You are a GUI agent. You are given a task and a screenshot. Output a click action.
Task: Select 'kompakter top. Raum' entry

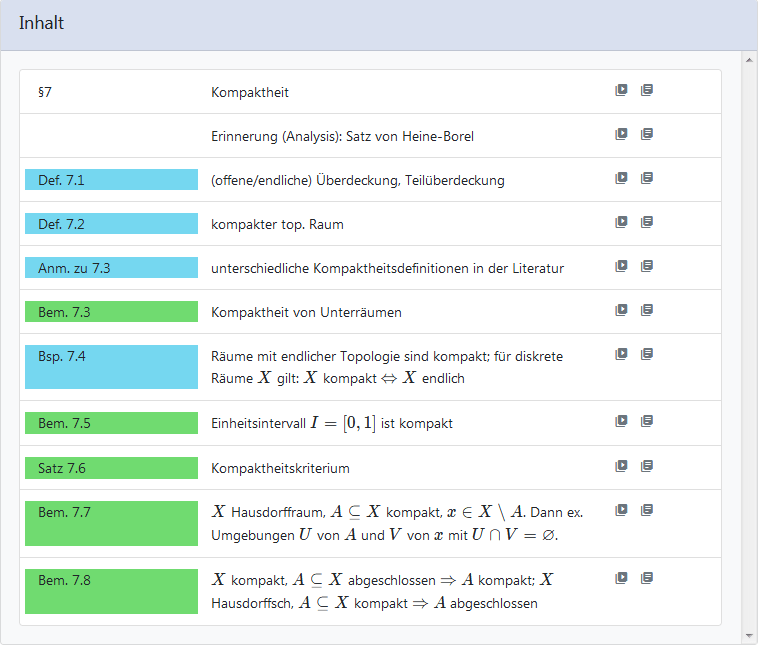point(277,225)
